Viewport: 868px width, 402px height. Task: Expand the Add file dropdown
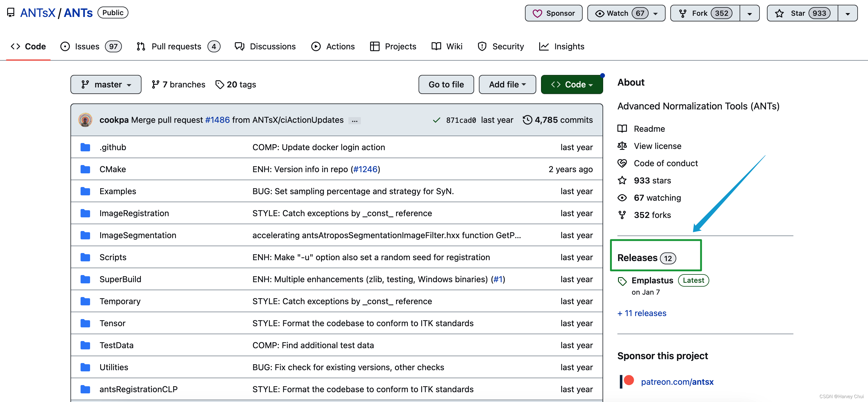point(507,84)
